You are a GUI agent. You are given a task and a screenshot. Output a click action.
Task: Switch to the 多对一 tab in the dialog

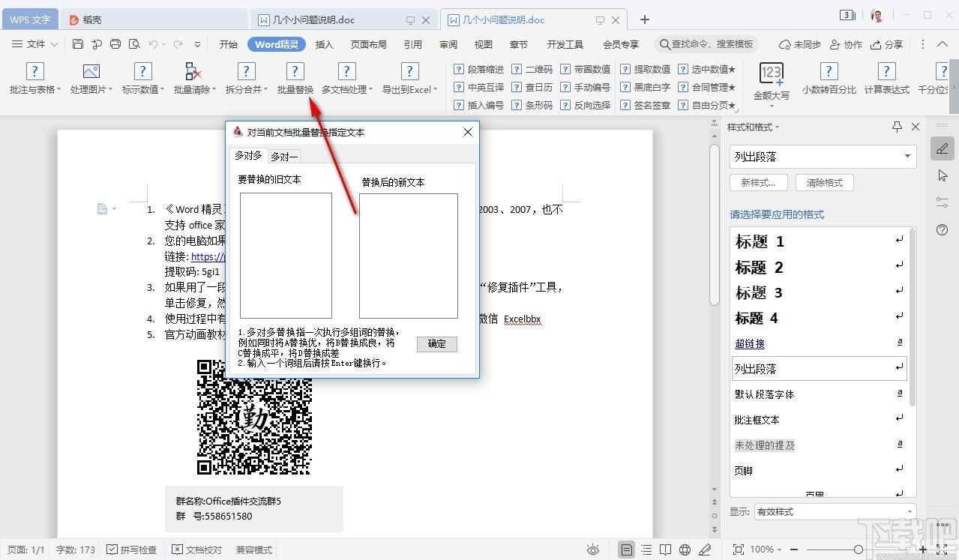click(284, 157)
